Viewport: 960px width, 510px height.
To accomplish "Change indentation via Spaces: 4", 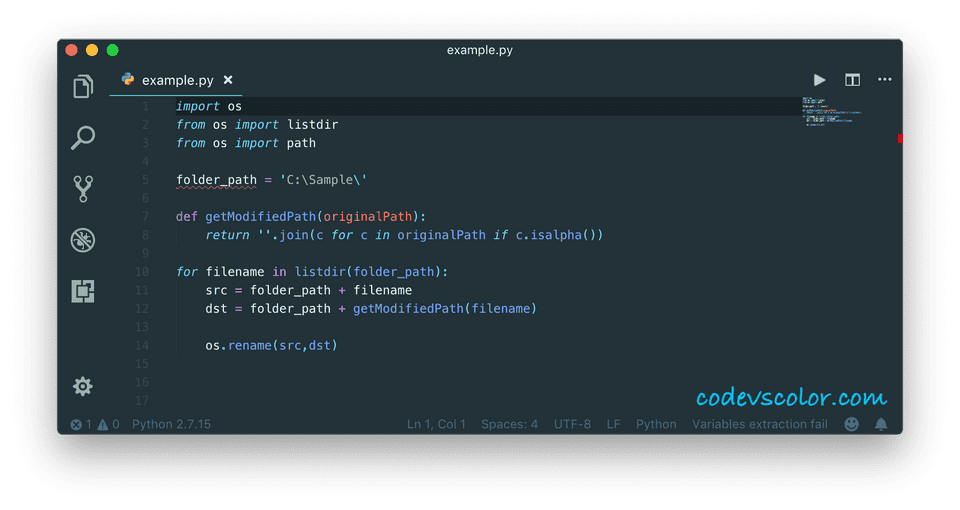I will coord(509,424).
